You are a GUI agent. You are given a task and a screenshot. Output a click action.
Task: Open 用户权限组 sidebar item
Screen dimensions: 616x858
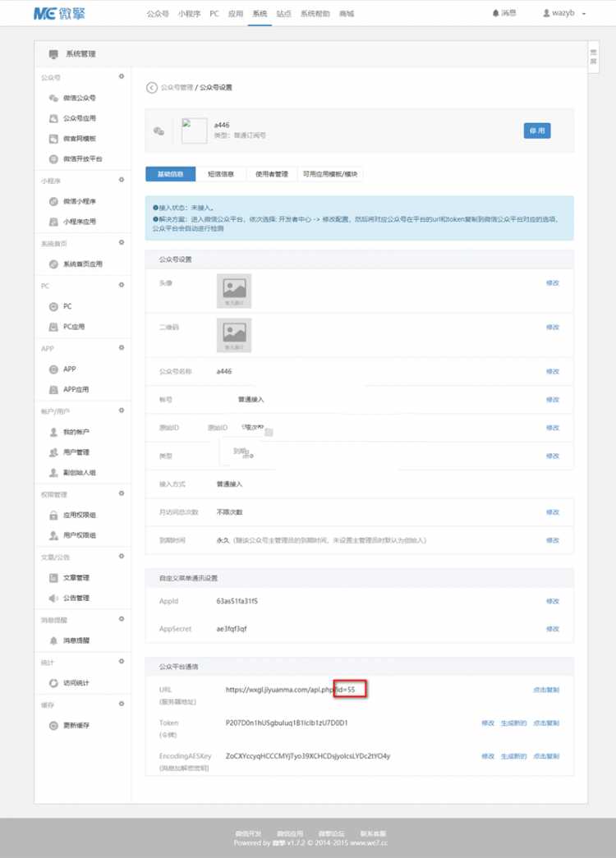click(x=79, y=535)
